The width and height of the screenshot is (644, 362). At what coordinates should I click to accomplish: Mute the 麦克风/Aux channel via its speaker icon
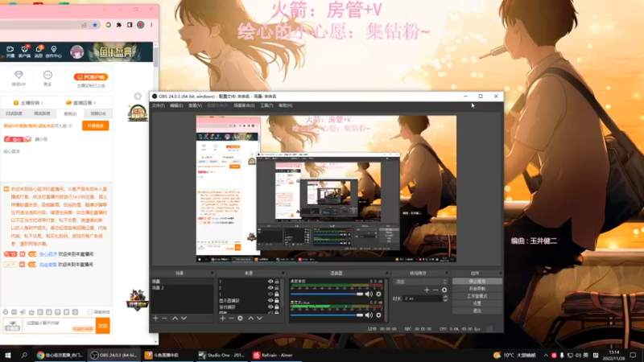coord(369,315)
